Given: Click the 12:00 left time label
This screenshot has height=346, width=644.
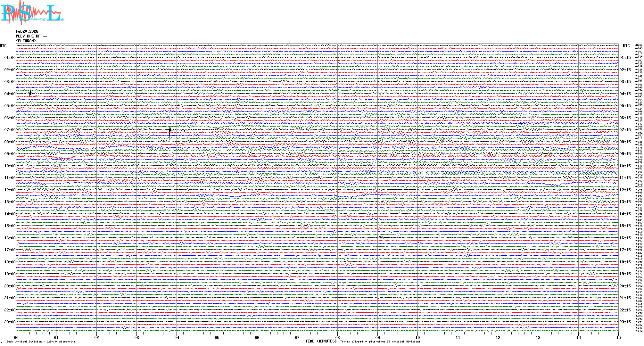Looking at the screenshot, I should point(10,190).
